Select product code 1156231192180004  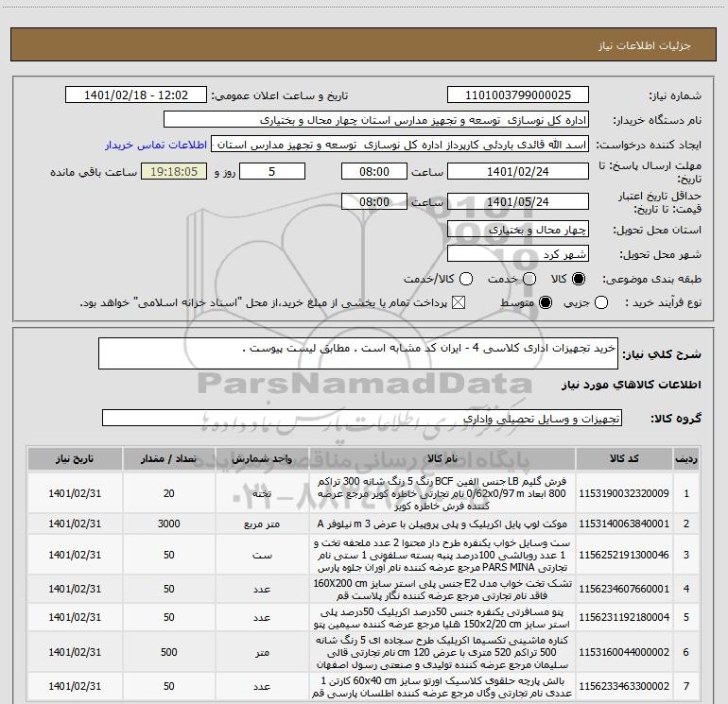[x=624, y=617]
